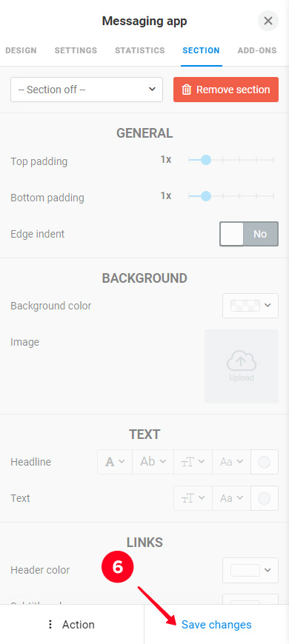Open Headline font size tT option
Viewport: 289px width, 644px height.
(193, 462)
